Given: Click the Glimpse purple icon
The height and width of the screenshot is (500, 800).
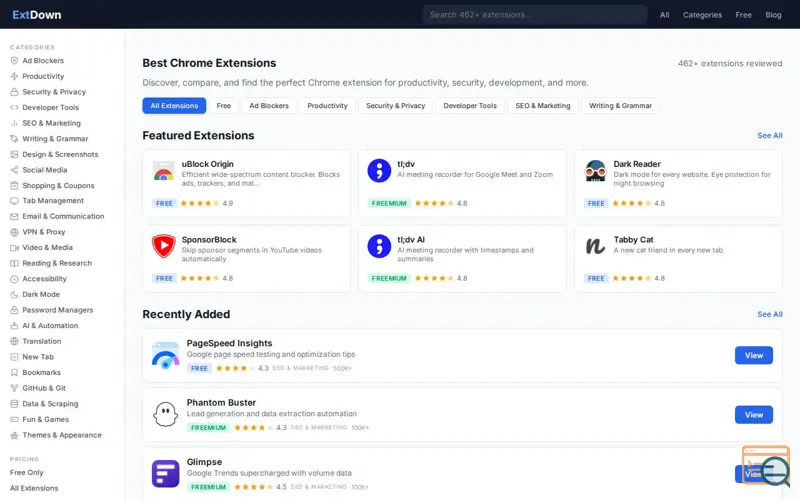Looking at the screenshot, I should point(165,473).
